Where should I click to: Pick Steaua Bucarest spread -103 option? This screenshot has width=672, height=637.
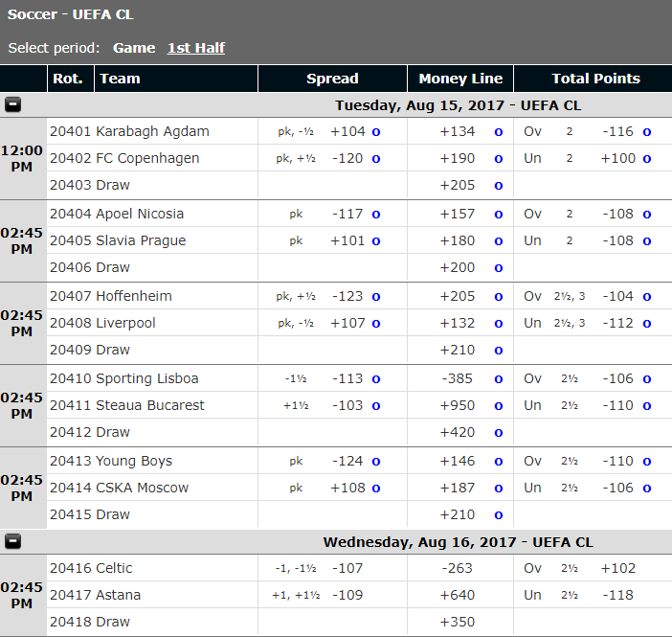[x=376, y=406]
